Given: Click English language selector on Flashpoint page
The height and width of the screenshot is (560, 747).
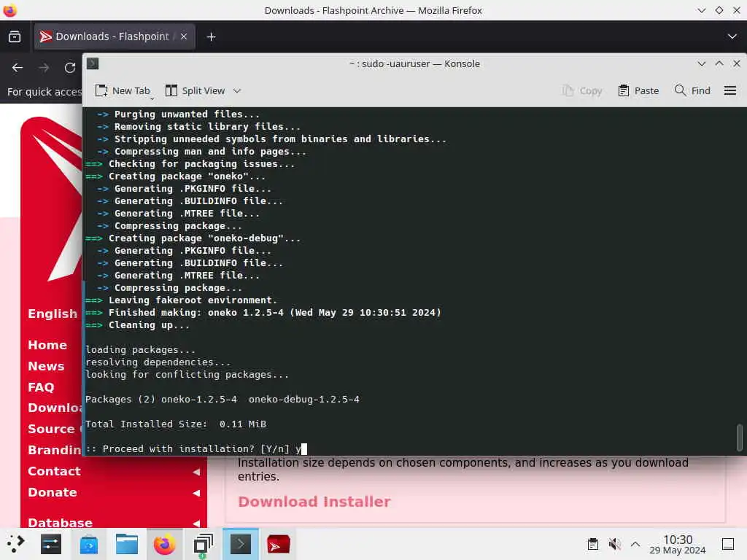Looking at the screenshot, I should coord(53,314).
